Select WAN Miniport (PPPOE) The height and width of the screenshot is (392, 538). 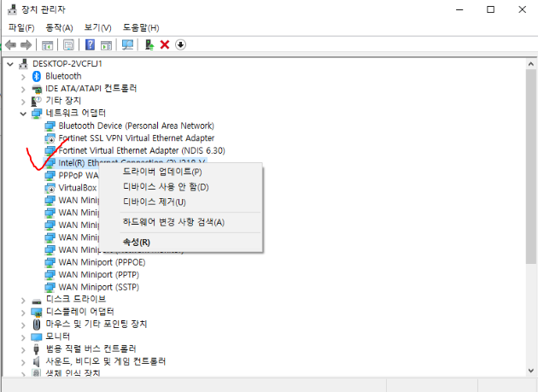[x=102, y=262]
